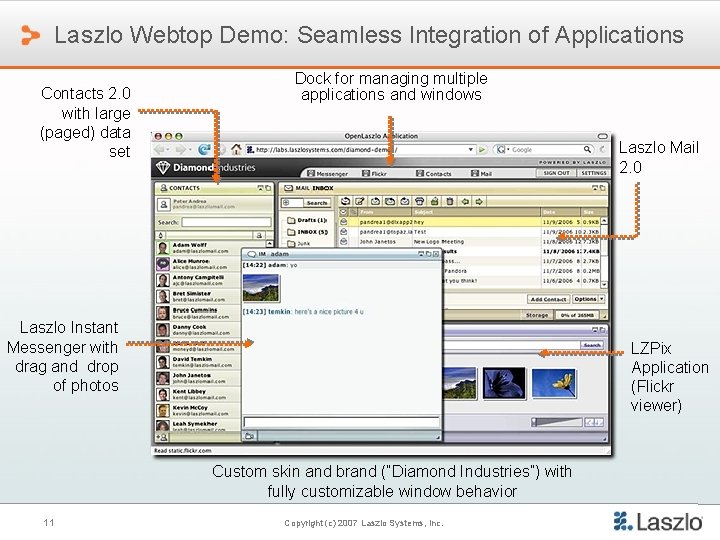Click the browser reload icon

click(204, 149)
